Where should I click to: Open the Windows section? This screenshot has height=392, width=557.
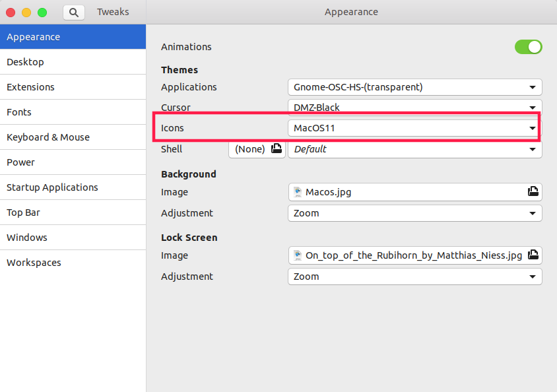(x=73, y=238)
